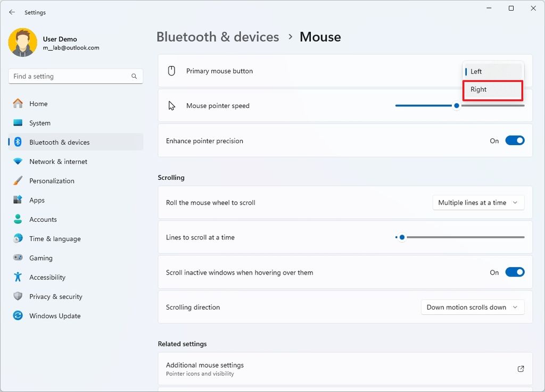545x392 pixels.
Task: Turn off Scroll inactive windows when hovering
Action: point(514,272)
